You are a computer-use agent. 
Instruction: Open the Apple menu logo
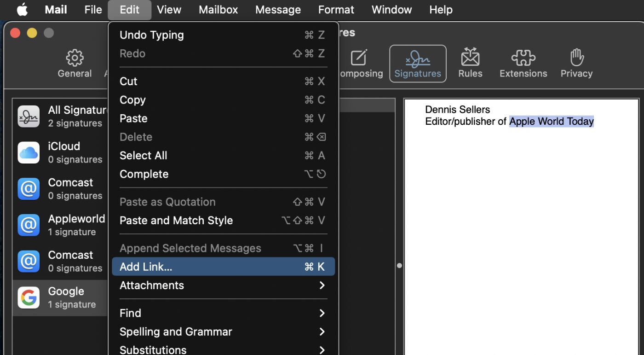point(22,10)
